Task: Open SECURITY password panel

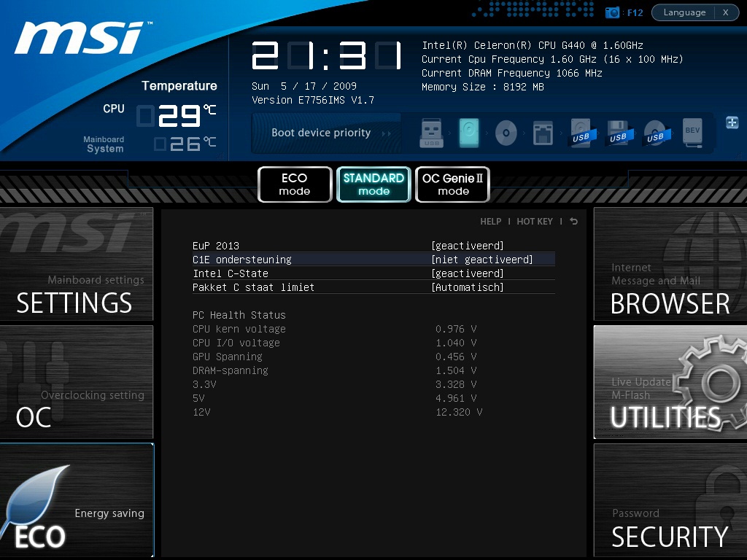Action: tap(670, 500)
